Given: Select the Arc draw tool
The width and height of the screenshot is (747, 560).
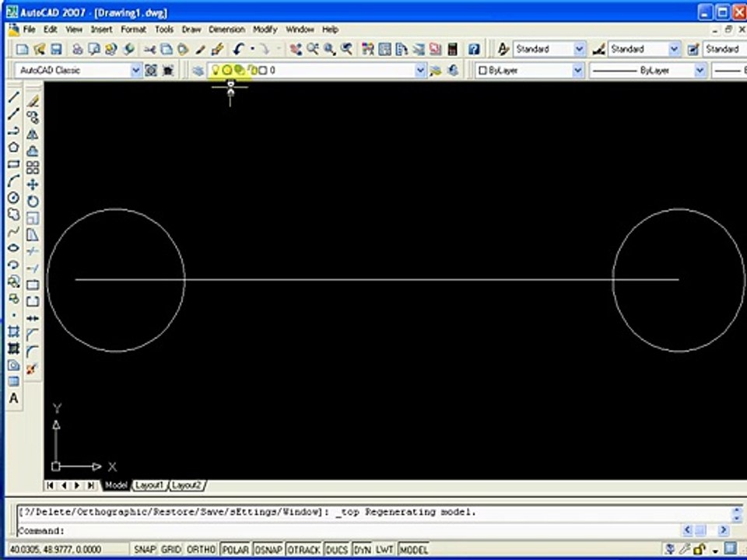Looking at the screenshot, I should tap(14, 181).
